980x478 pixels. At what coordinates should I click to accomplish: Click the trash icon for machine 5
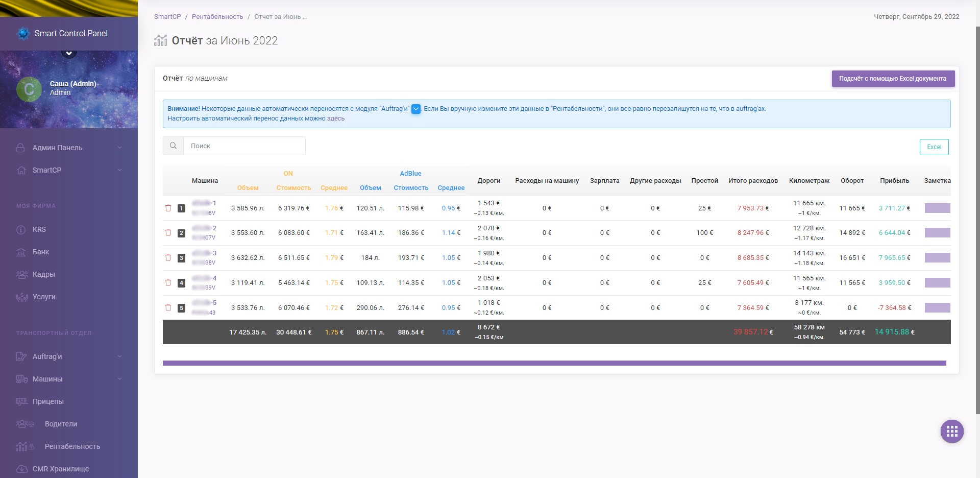[x=168, y=307]
